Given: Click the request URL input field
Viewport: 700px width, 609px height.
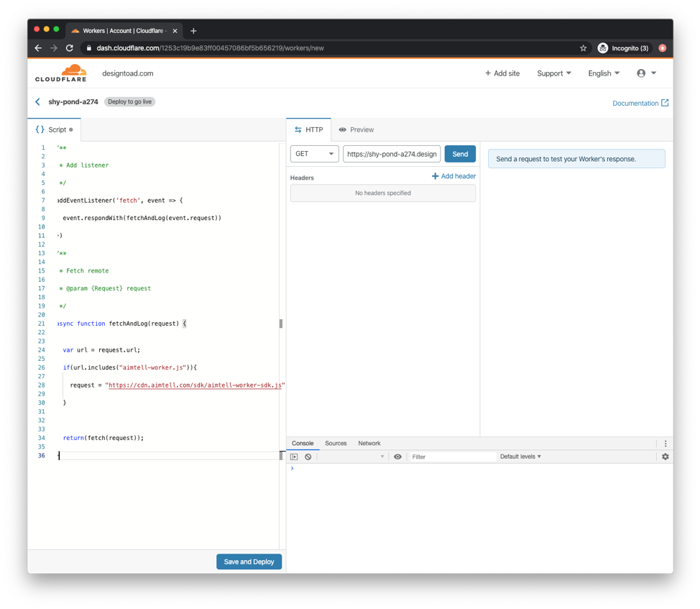Looking at the screenshot, I should point(391,154).
